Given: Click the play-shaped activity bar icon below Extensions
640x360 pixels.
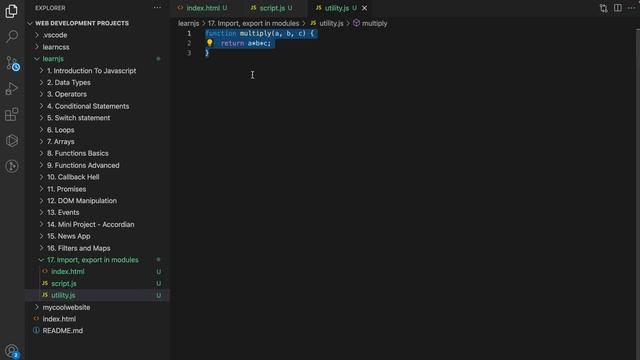Looking at the screenshot, I should pos(11,140).
